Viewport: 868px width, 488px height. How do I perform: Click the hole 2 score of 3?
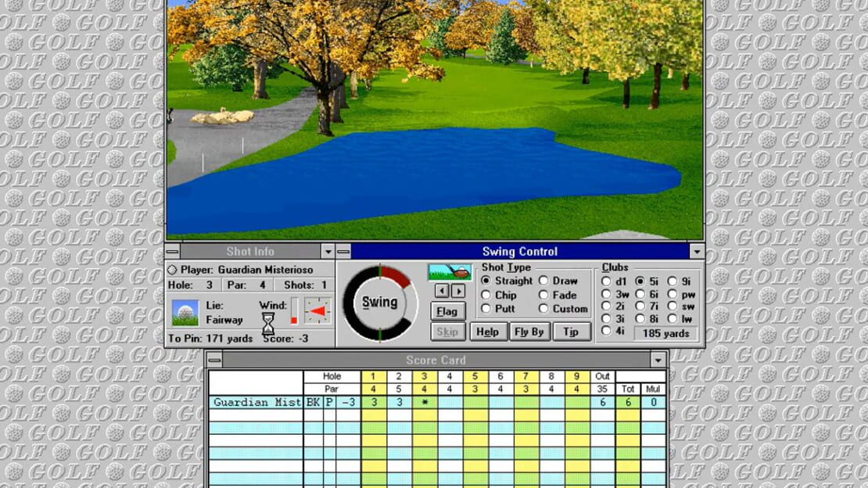pos(399,402)
